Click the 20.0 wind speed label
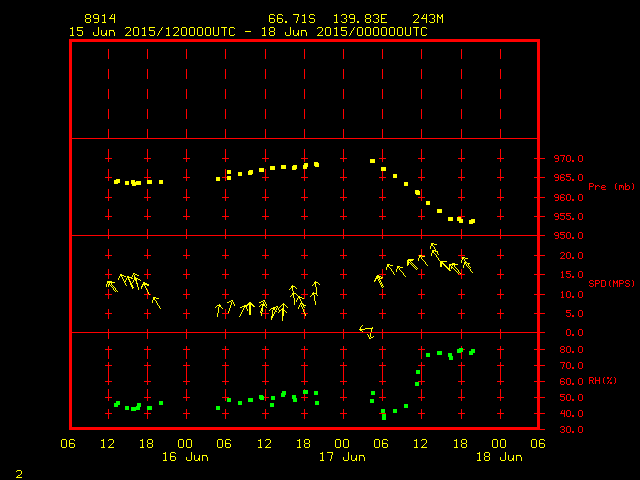 point(571,256)
